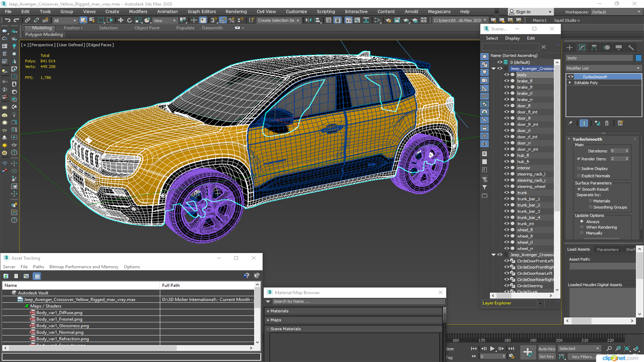Screen dimensions: 644x362
Task: Expand Materials group in Material/Map Browser
Action: click(268, 311)
